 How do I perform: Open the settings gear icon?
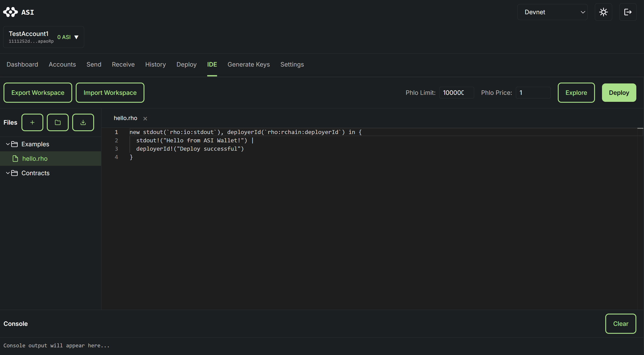pyautogui.click(x=604, y=12)
